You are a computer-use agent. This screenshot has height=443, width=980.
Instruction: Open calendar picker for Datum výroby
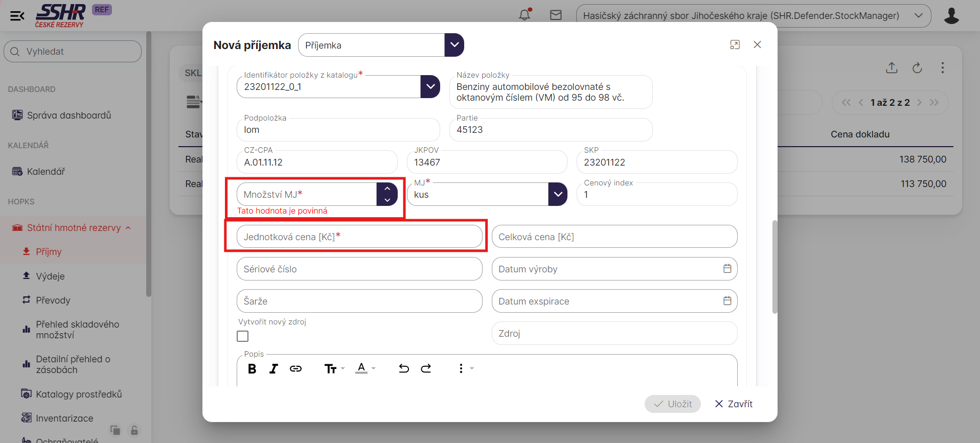pos(727,269)
